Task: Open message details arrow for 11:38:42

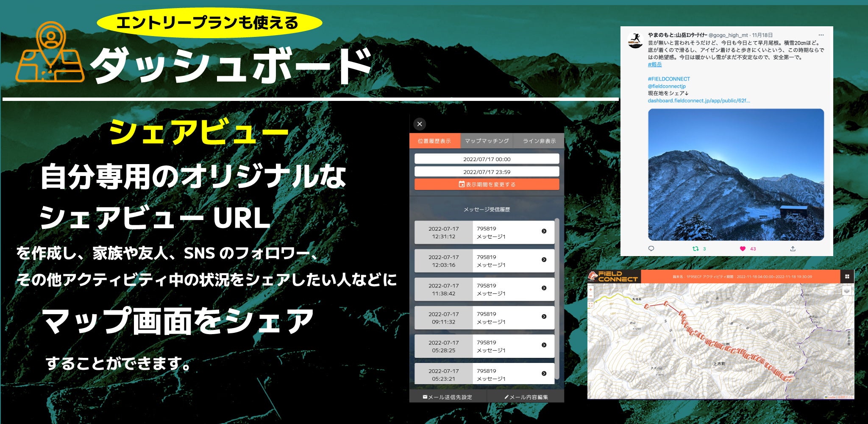Action: pos(544,288)
